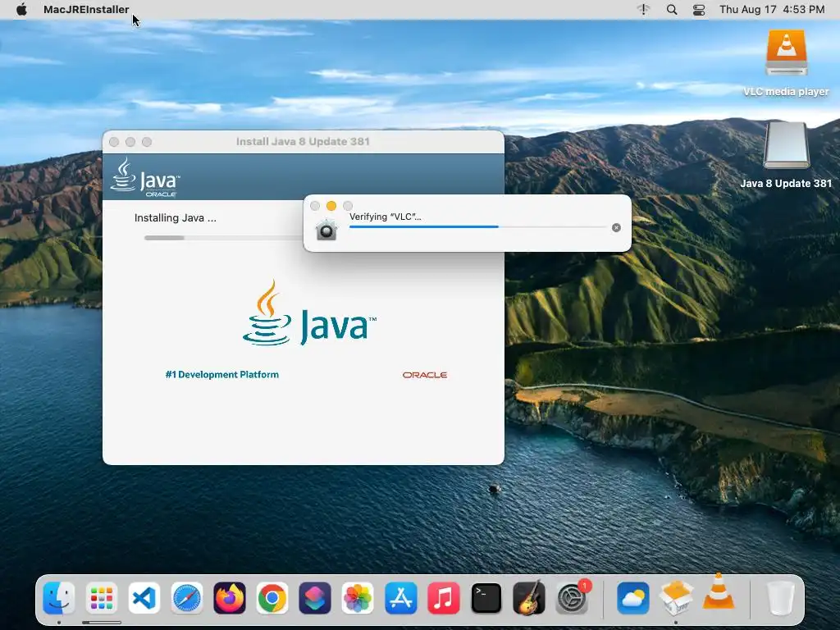
Task: Open System Preferences with notification badge
Action: click(572, 598)
